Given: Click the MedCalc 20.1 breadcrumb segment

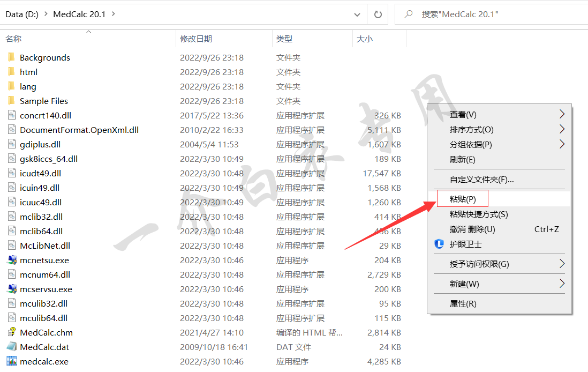Looking at the screenshot, I should coord(79,14).
